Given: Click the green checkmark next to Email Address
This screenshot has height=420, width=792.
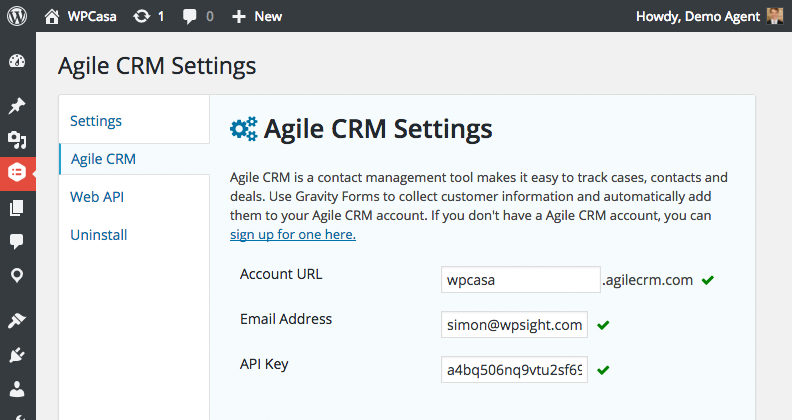Looking at the screenshot, I should pyautogui.click(x=603, y=325).
